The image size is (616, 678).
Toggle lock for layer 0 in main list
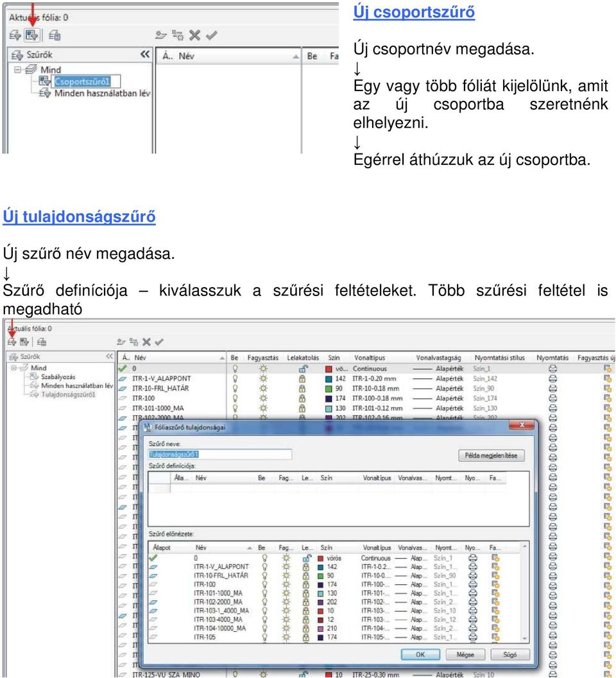(303, 369)
